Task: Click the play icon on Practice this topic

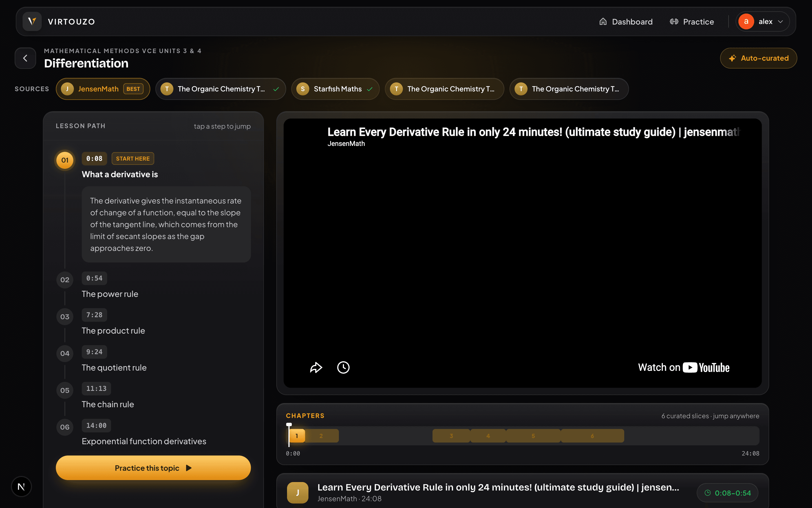Action: [x=189, y=468]
